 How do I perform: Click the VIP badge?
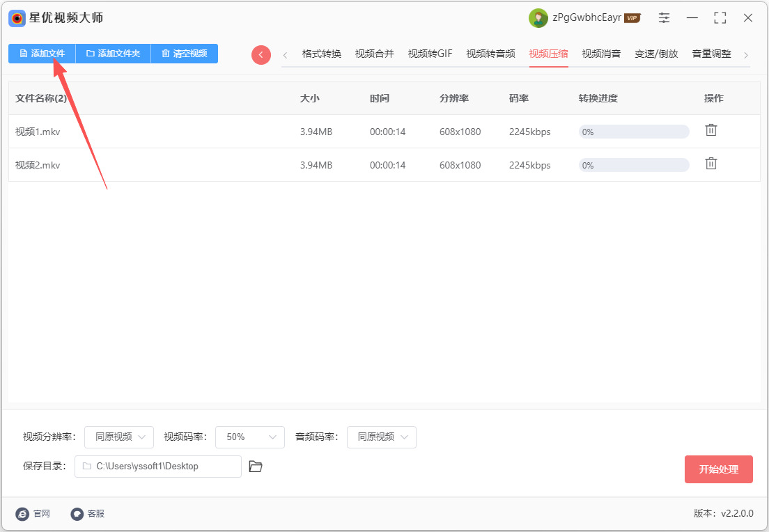tap(632, 18)
